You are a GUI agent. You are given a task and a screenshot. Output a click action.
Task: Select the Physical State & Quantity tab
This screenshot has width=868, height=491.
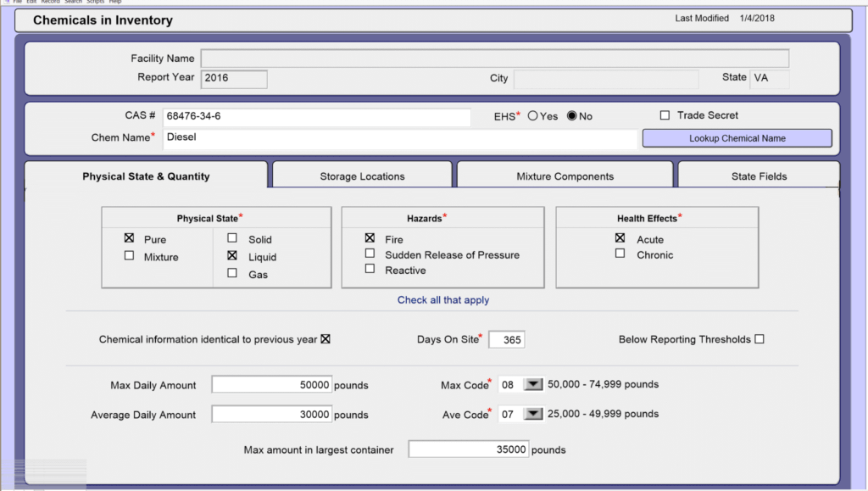(x=146, y=176)
